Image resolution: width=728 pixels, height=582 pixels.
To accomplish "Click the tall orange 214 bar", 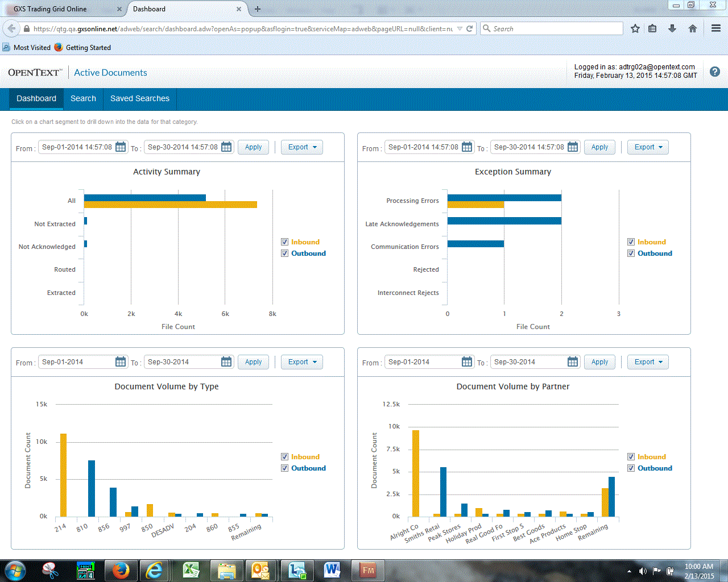I will (63, 475).
